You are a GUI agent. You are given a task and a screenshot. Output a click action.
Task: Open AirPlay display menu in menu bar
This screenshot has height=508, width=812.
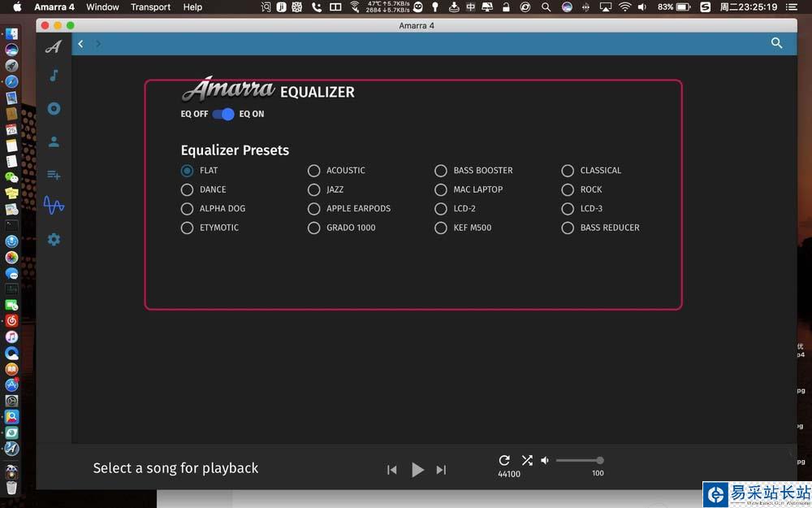(605, 7)
